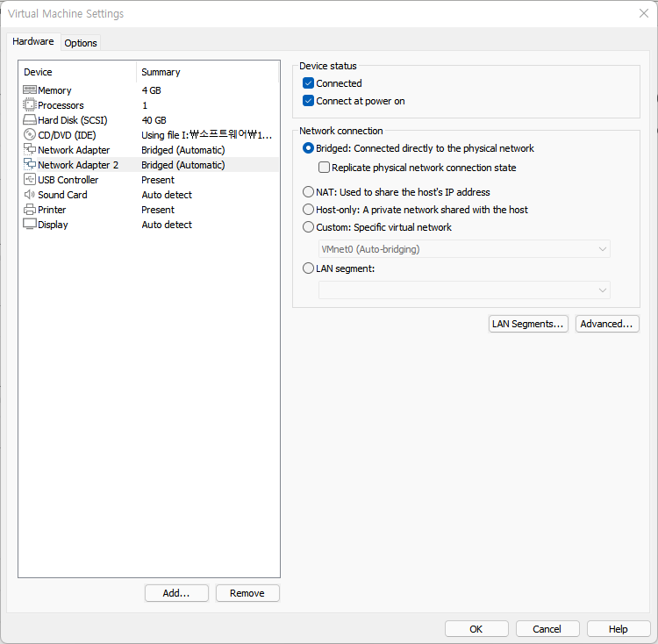
Task: Switch to the Hardware tab
Action: pos(33,41)
